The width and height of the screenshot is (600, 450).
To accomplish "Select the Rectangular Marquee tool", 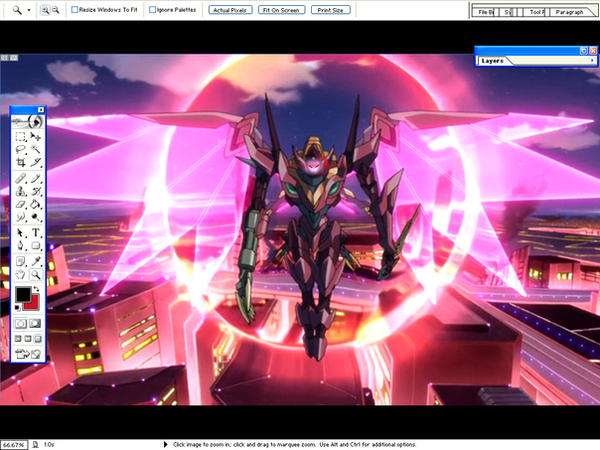I will [20, 137].
